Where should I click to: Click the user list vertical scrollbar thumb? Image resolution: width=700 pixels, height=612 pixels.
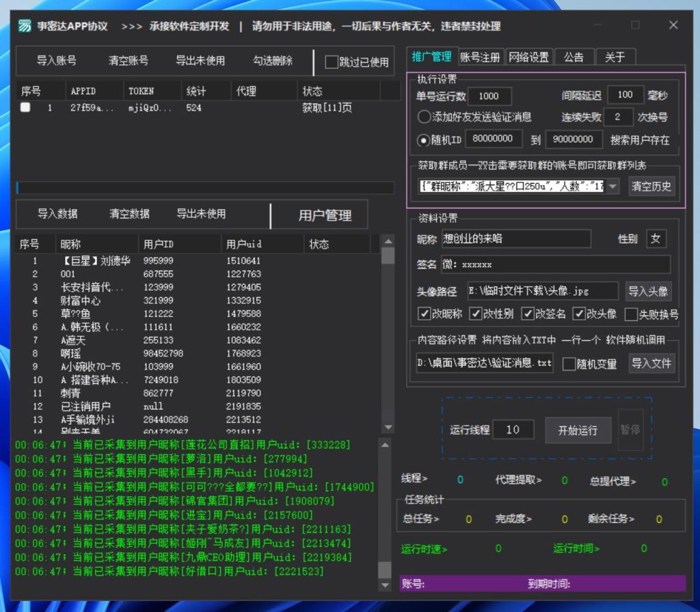[x=388, y=255]
